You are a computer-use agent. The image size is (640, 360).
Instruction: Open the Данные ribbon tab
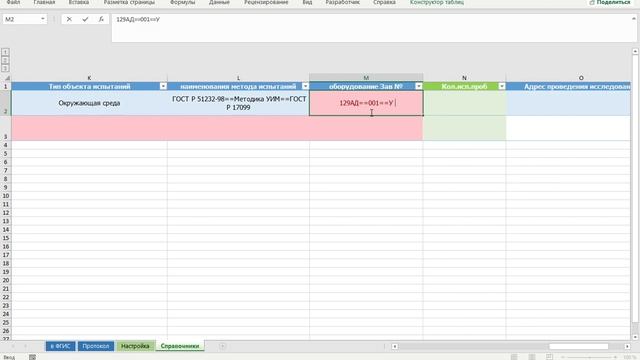pos(219,2)
